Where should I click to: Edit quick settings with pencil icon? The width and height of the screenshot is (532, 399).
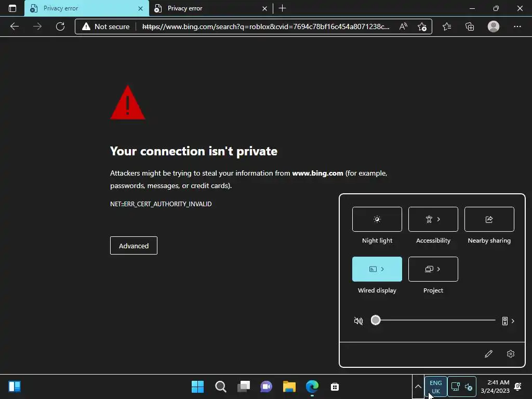(x=488, y=354)
